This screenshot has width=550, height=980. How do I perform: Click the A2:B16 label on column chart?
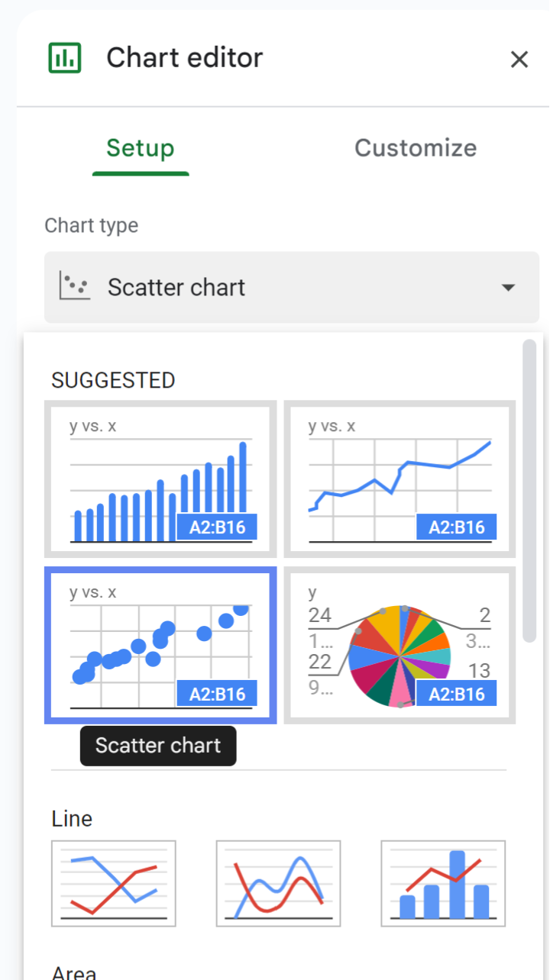(x=217, y=527)
